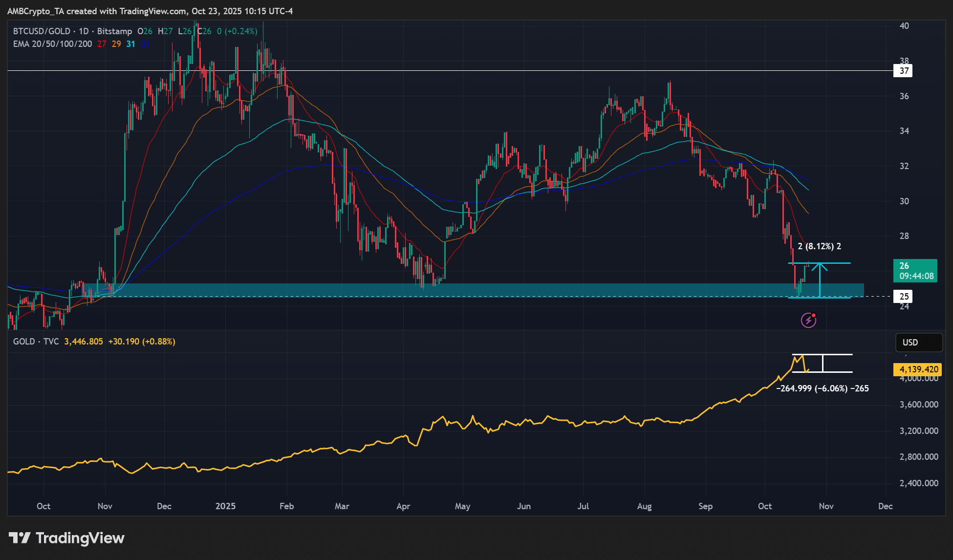Click the green current price 26 countdown label
Viewport: 953px width, 560px height.
point(915,271)
